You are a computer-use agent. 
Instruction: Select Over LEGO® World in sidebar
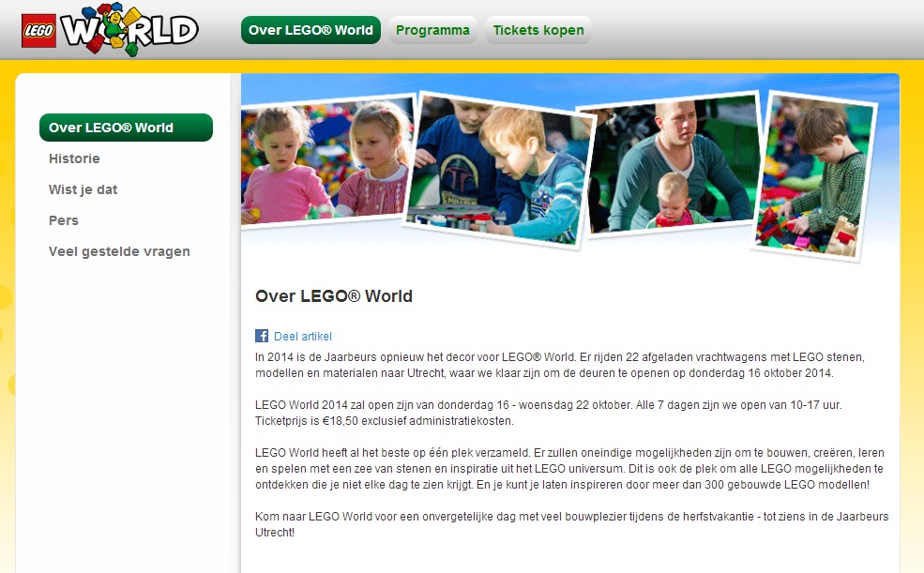(126, 128)
